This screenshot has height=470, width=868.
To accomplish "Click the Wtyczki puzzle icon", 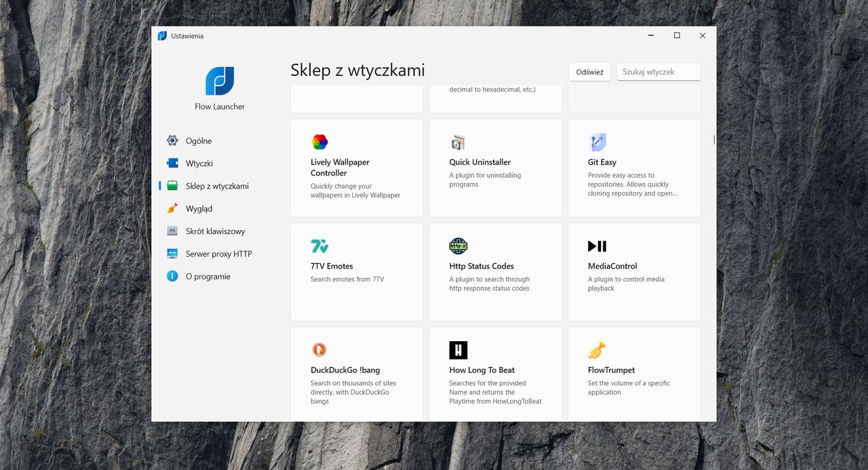I will [172, 163].
